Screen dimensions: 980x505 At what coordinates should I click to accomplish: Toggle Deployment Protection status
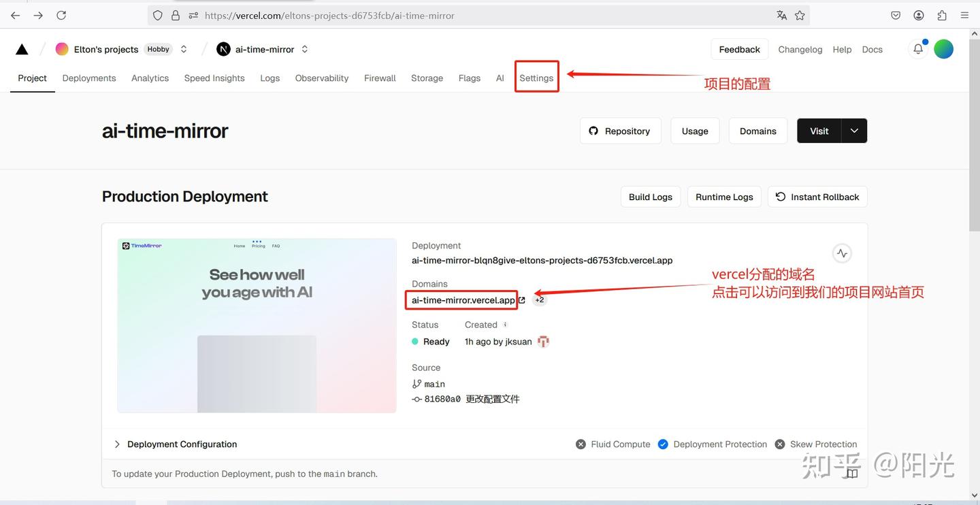(x=663, y=444)
